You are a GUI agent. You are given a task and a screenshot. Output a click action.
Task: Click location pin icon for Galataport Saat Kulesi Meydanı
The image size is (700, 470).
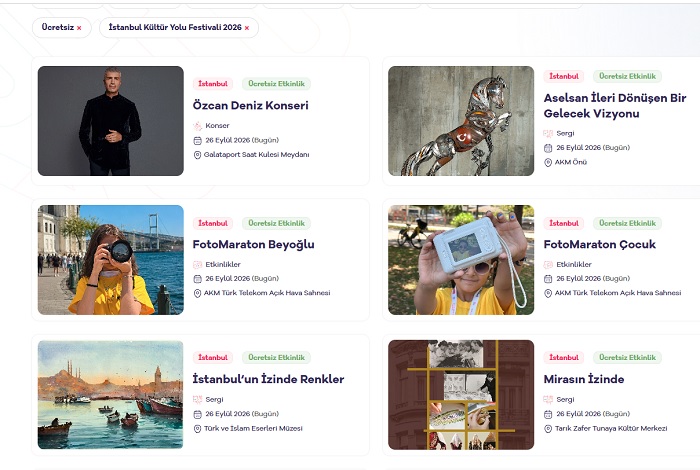tap(197, 155)
